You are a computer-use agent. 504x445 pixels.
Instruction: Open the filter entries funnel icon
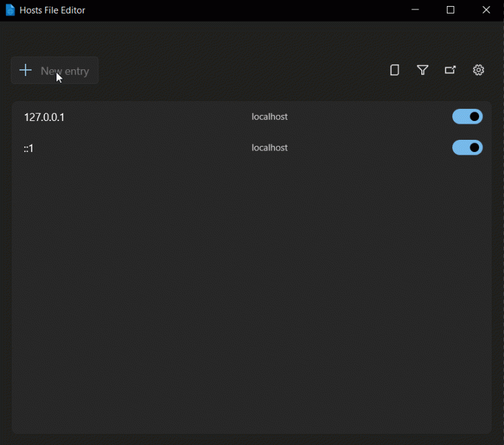pyautogui.click(x=423, y=70)
